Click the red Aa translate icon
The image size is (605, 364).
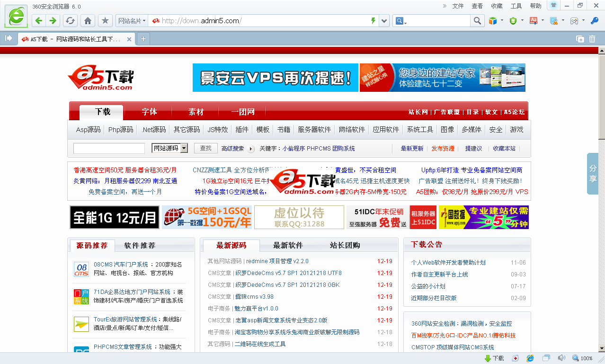click(x=534, y=21)
